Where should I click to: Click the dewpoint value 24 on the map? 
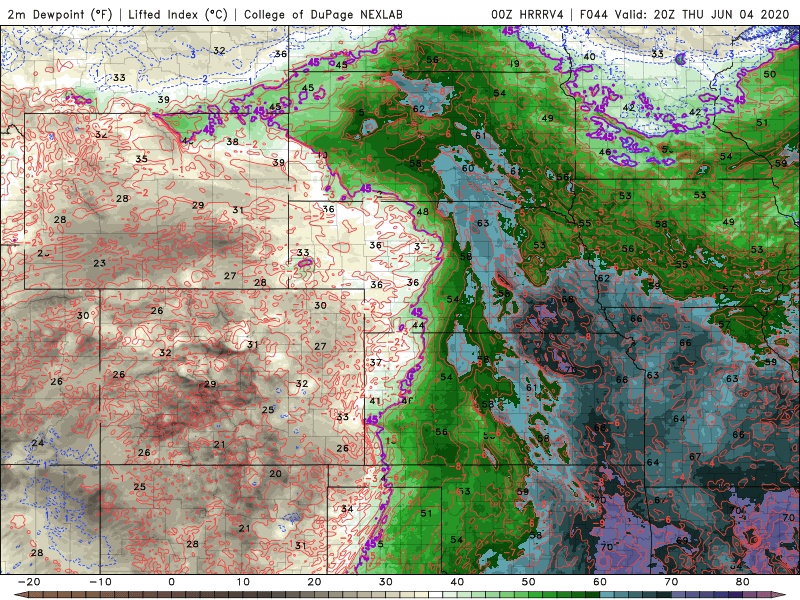point(38,443)
